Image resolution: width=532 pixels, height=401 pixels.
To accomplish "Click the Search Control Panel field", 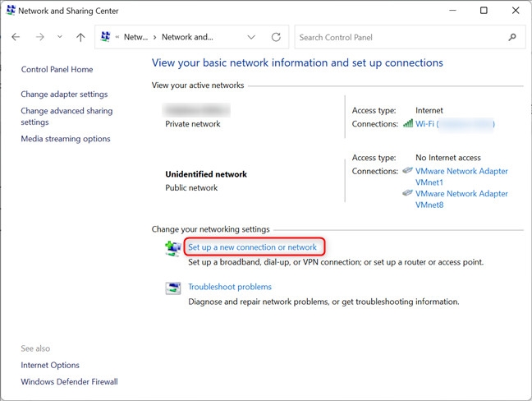I will point(410,37).
